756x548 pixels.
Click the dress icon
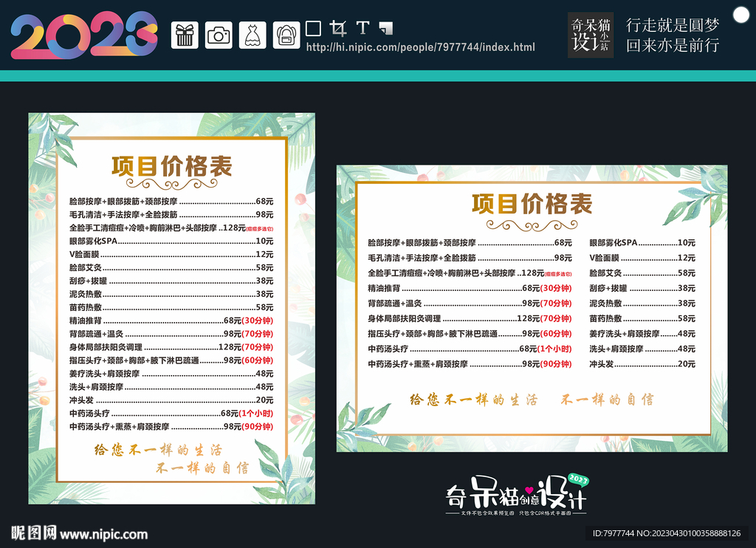[x=252, y=35]
